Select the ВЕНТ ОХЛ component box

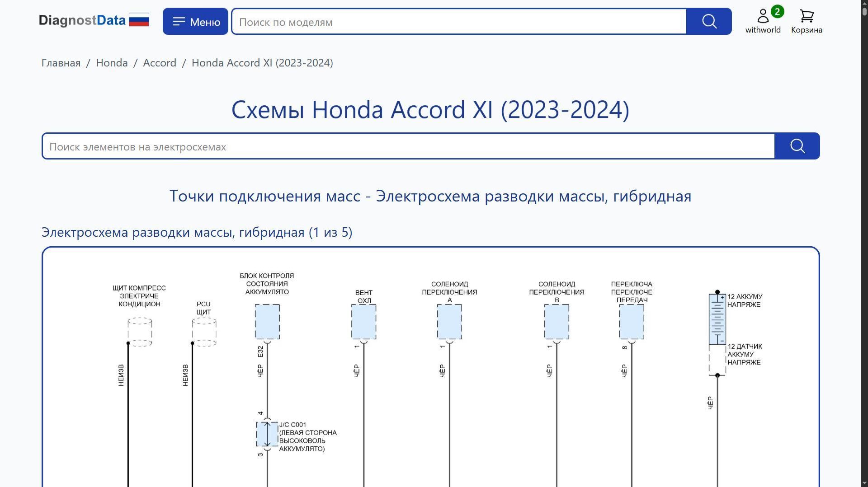364,322
